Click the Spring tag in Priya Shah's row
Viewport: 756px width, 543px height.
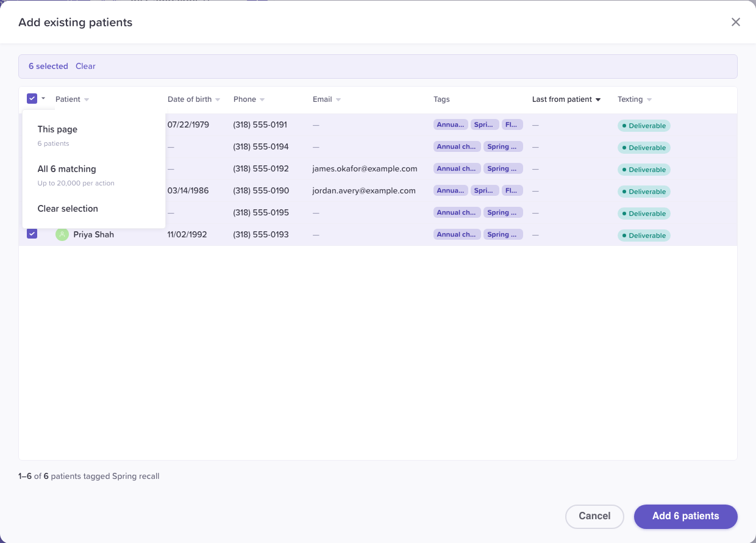point(503,234)
